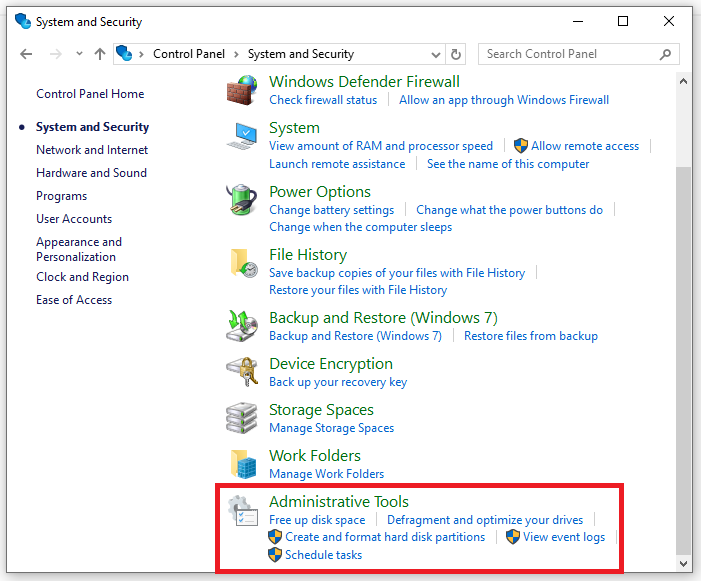Click Change what the power buttons do

tap(510, 210)
